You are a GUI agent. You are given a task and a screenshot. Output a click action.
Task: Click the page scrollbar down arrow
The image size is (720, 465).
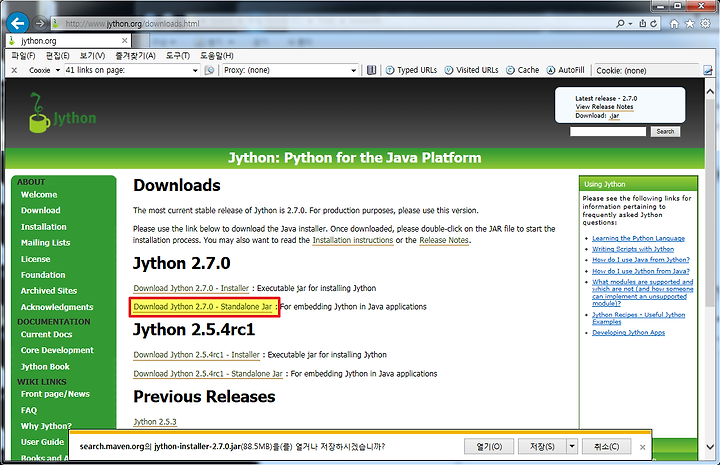point(710,447)
